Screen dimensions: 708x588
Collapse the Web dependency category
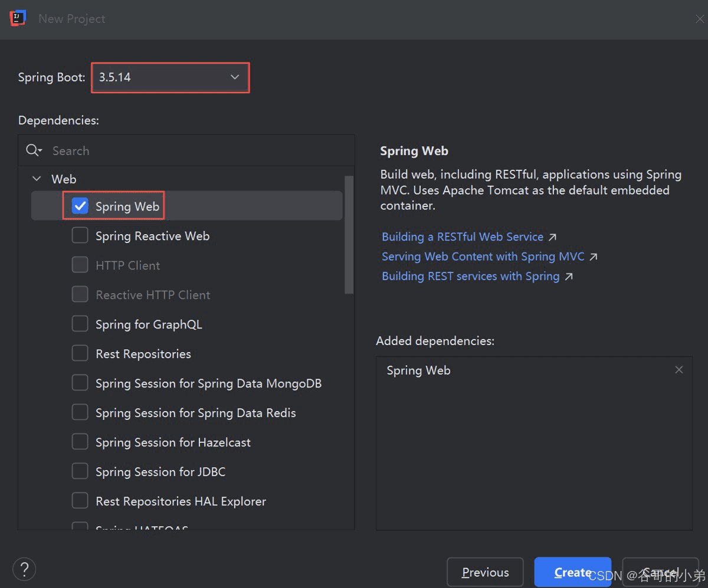click(37, 179)
